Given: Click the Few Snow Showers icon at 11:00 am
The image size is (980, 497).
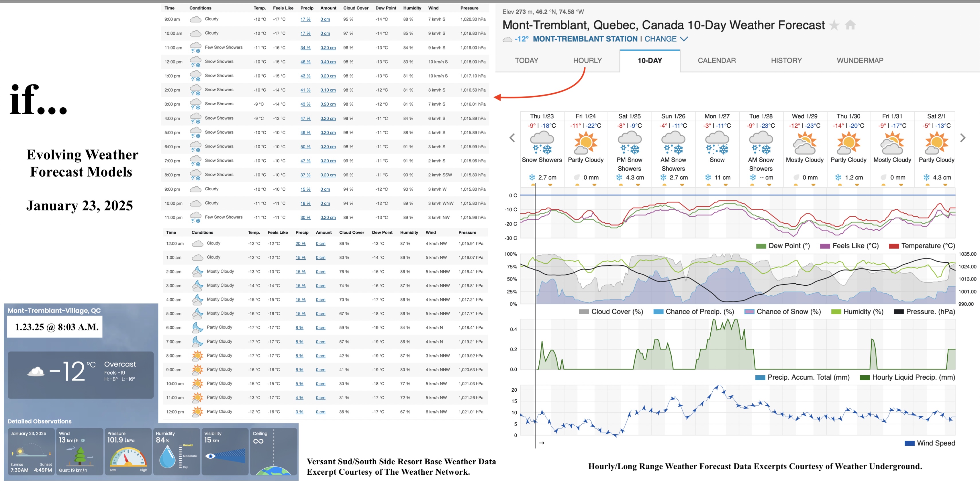Looking at the screenshot, I should (x=195, y=48).
